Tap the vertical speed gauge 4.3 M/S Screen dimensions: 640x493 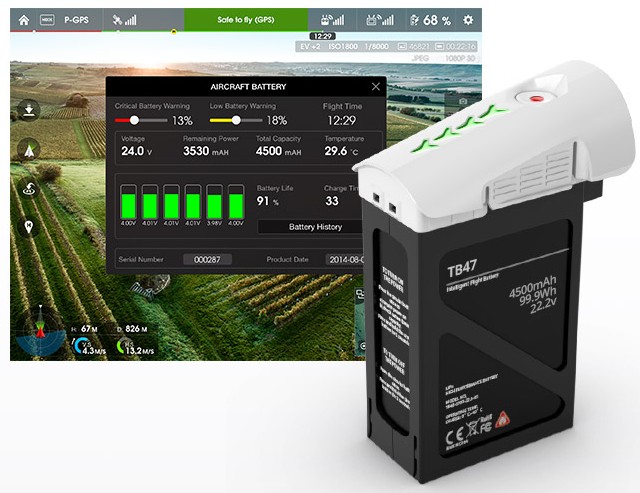pyautogui.click(x=89, y=346)
